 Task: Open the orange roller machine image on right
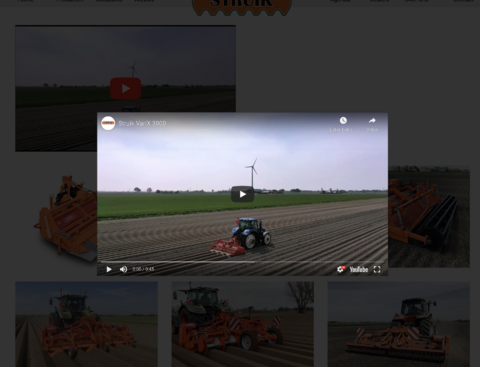pyautogui.click(x=429, y=216)
